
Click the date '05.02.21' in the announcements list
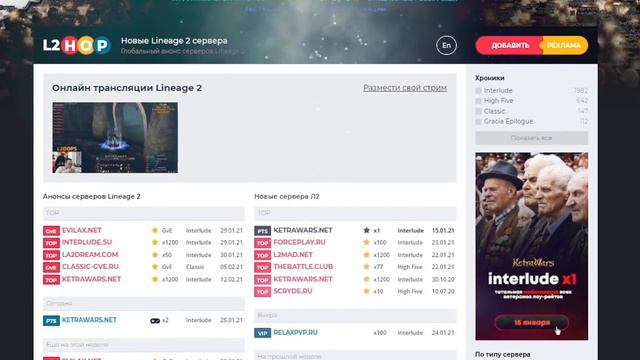[x=231, y=267]
